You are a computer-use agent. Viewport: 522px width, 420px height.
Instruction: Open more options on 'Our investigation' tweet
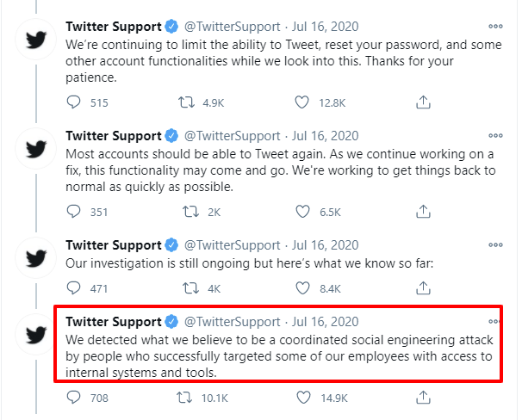pyautogui.click(x=495, y=244)
